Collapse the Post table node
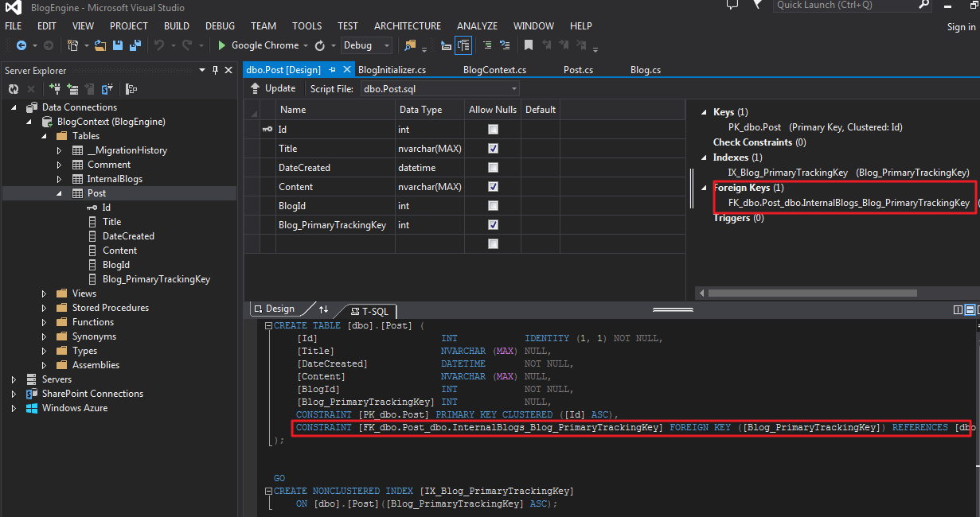 click(x=59, y=193)
